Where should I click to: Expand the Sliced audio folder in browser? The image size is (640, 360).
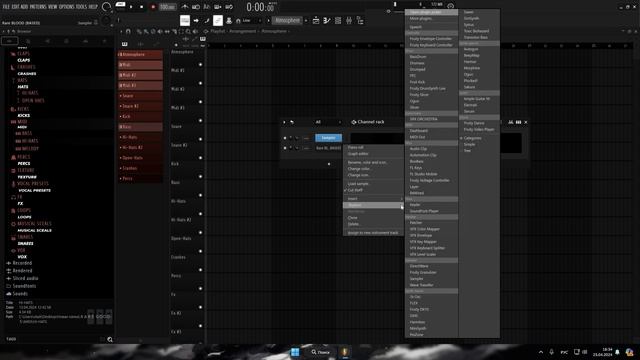[x=25, y=278]
